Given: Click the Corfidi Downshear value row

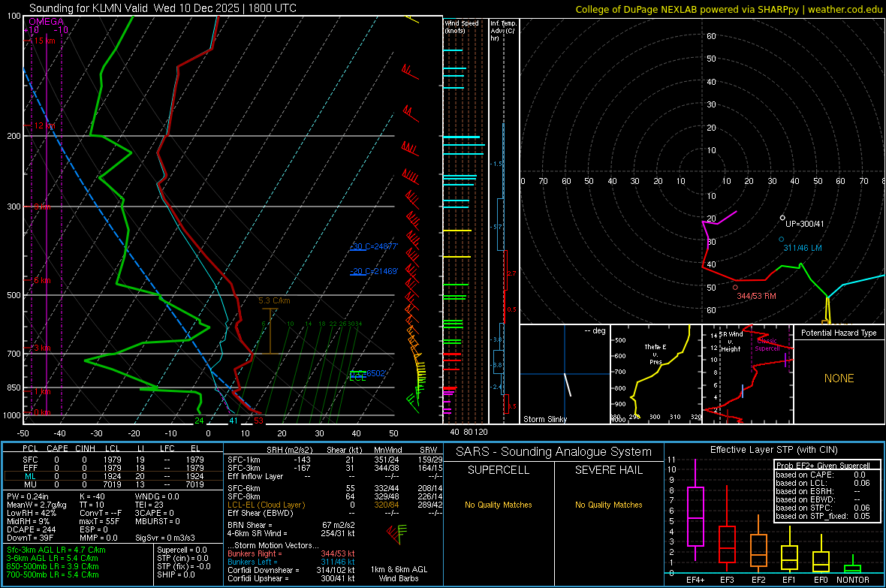Looking at the screenshot, I should (x=291, y=570).
